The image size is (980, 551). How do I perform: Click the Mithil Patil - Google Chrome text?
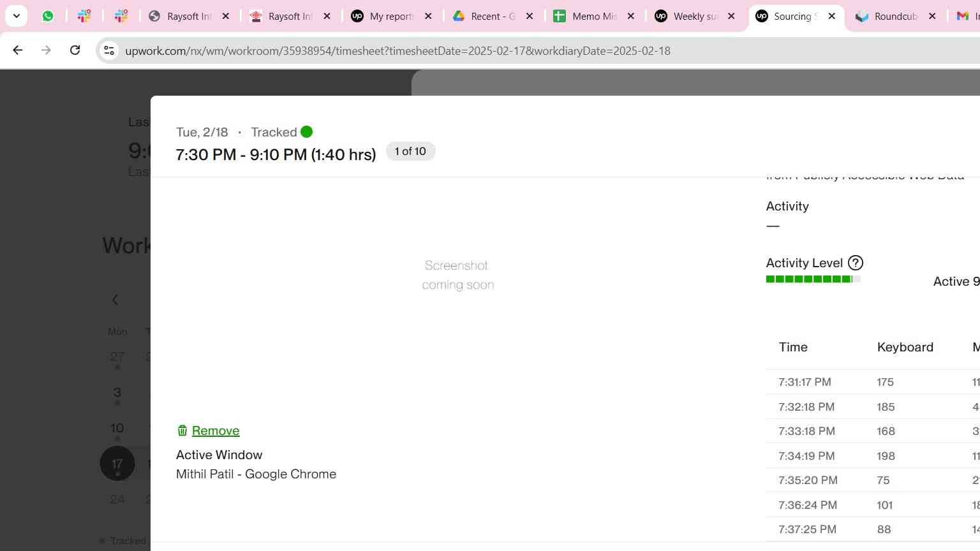pos(256,474)
